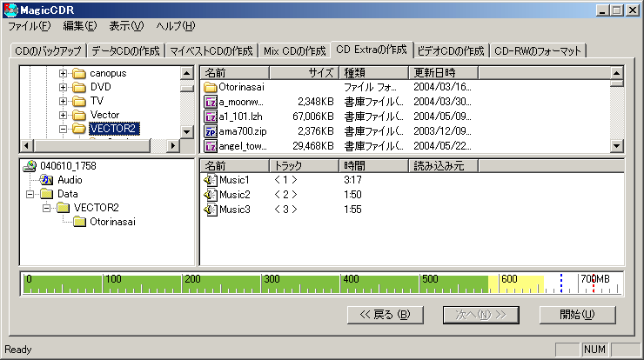Switch to the CDのバックアップ tab
Image resolution: width=644 pixels, height=360 pixels.
click(x=48, y=51)
